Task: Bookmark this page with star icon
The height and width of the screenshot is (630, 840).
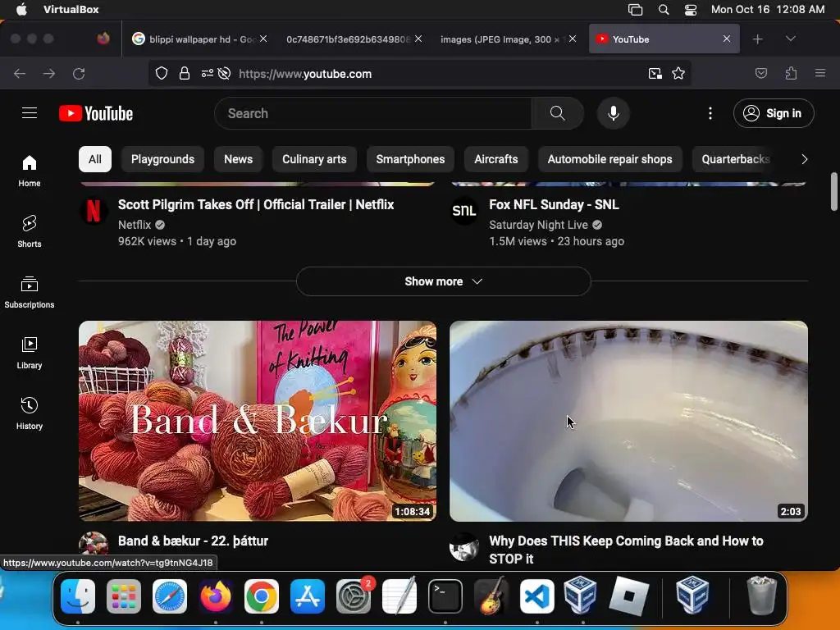Action: [678, 73]
